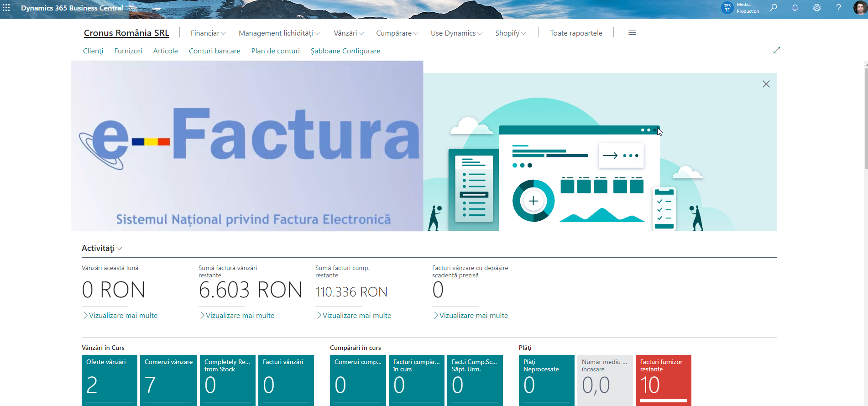Open Fact.i Cump.Sc. Săpt. Urm. tile
868x406 pixels.
(x=475, y=380)
